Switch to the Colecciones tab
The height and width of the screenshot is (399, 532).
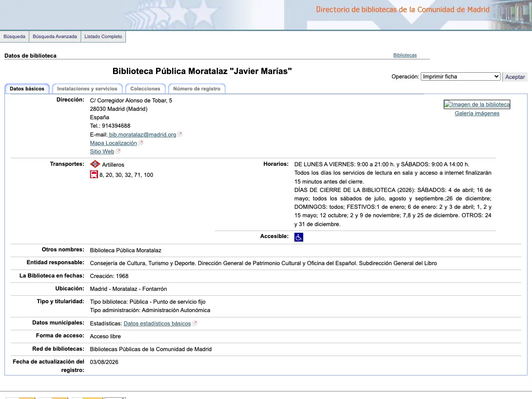[x=145, y=89]
